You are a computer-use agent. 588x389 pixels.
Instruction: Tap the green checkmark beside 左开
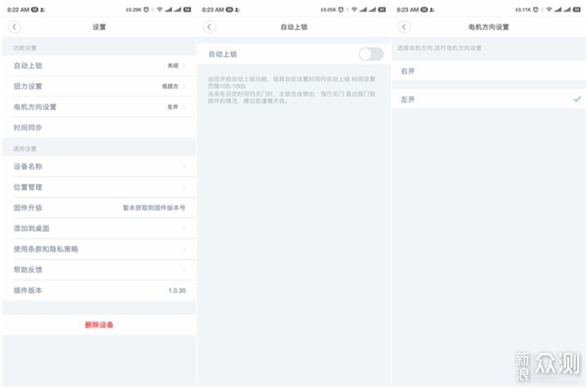pyautogui.click(x=577, y=98)
